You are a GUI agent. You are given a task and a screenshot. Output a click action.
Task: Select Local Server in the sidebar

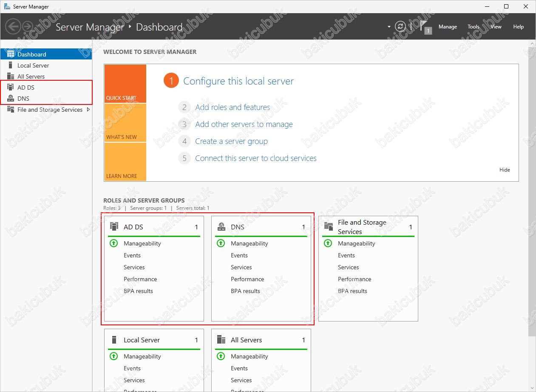click(46, 65)
